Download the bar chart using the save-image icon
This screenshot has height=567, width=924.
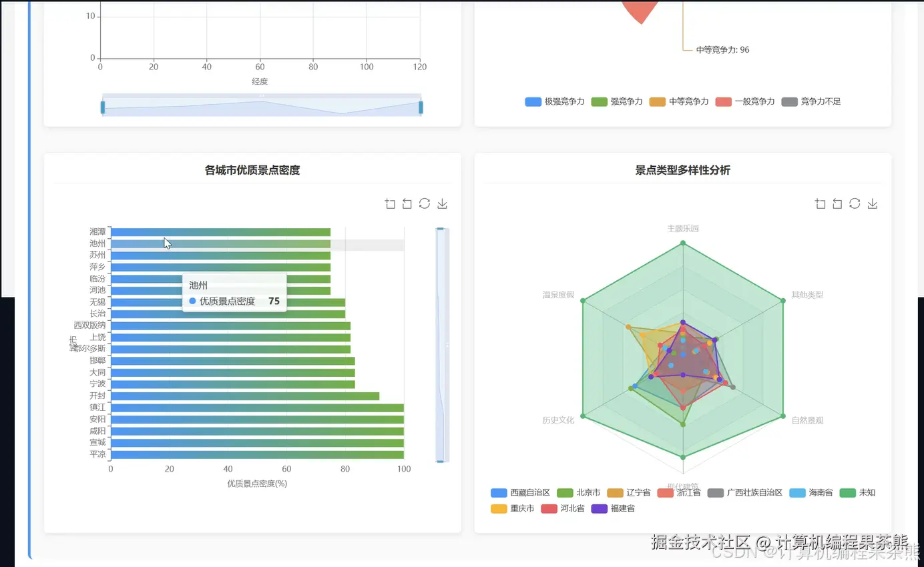point(442,203)
